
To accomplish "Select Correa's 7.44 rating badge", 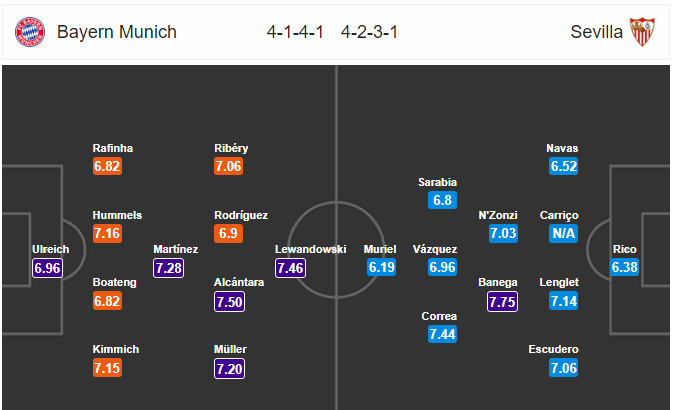I will [442, 334].
